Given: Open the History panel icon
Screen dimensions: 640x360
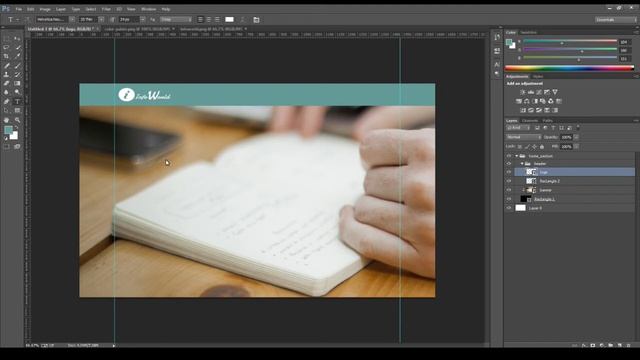Looking at the screenshot, I should [x=497, y=37].
